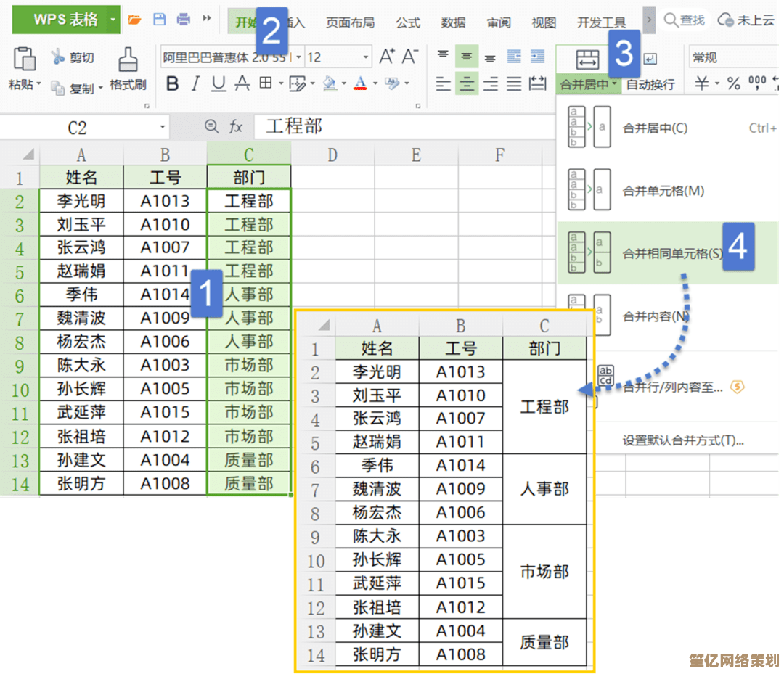The height and width of the screenshot is (674, 784).
Task: Click the Cut (剪切) scissors icon
Action: pyautogui.click(x=58, y=57)
